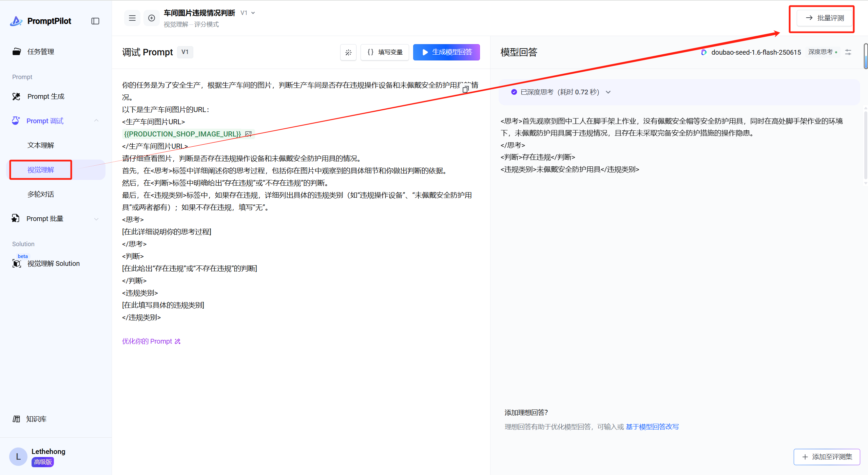Copy prompt using the copy icon
The image size is (868, 475).
(466, 89)
